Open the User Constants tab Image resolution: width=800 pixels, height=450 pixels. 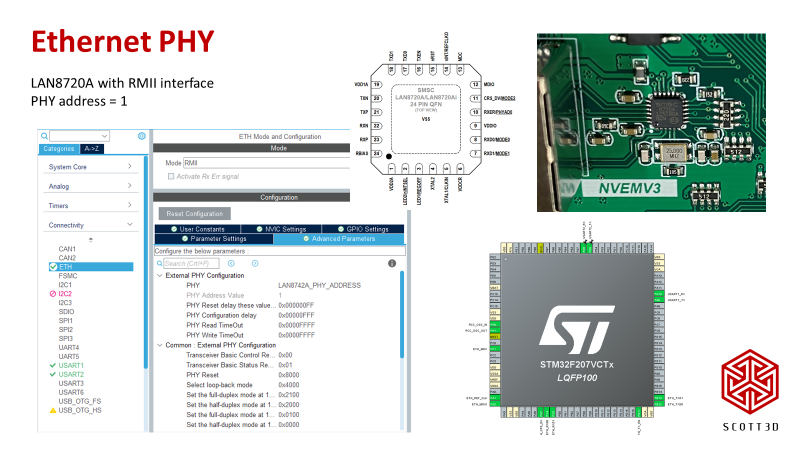(x=198, y=229)
